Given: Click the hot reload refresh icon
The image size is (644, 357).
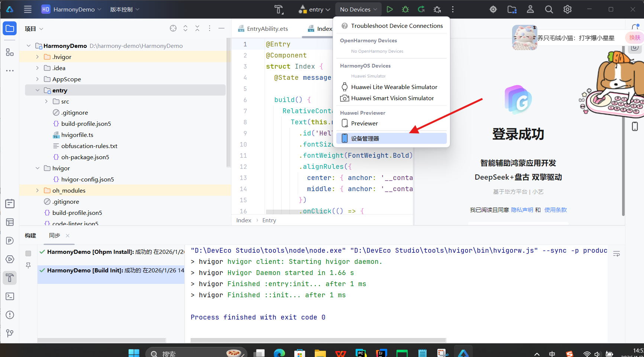Looking at the screenshot, I should tap(421, 9).
